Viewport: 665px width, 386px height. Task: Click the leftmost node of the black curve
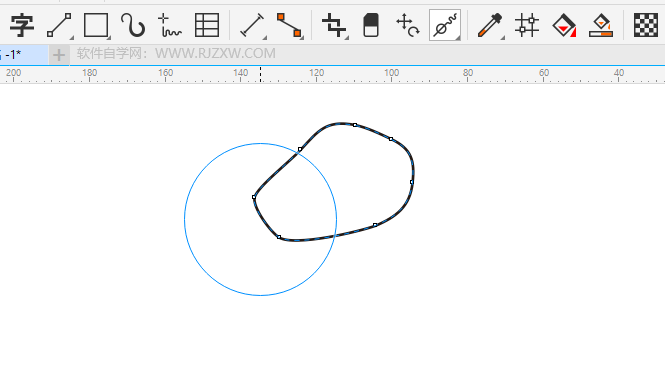click(x=254, y=197)
